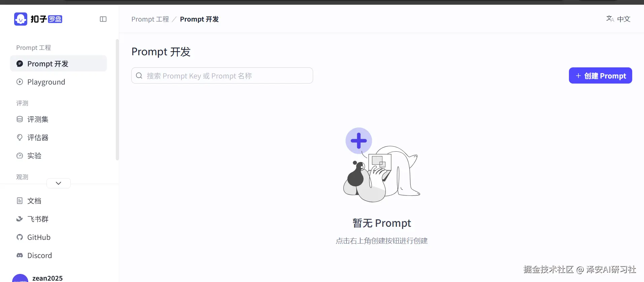Expand sidebar with chevron down button

[59, 183]
